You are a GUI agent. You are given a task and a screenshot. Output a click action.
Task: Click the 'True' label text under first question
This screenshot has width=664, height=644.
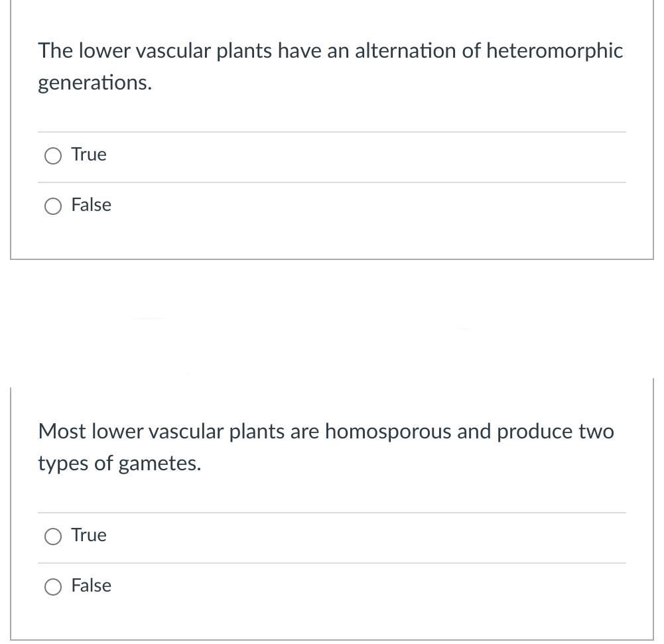click(x=89, y=155)
